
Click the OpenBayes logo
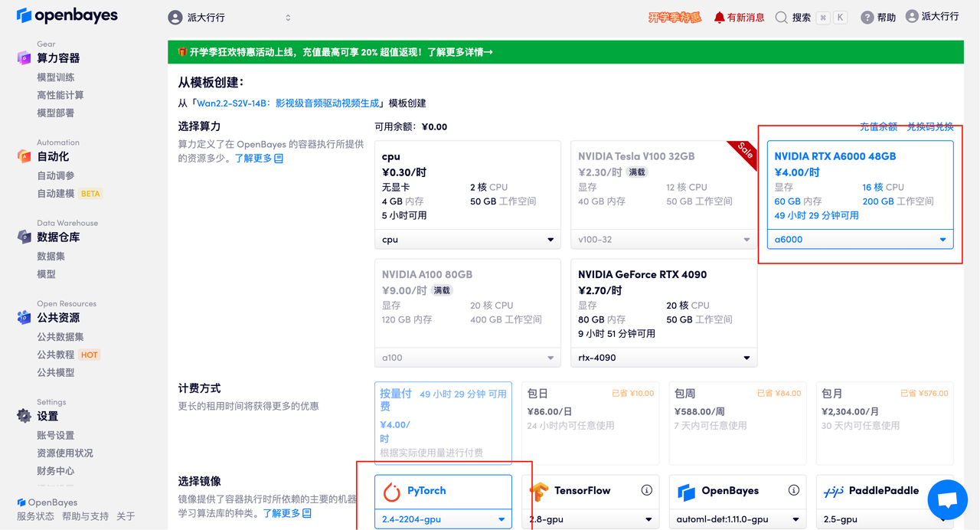[x=67, y=15]
